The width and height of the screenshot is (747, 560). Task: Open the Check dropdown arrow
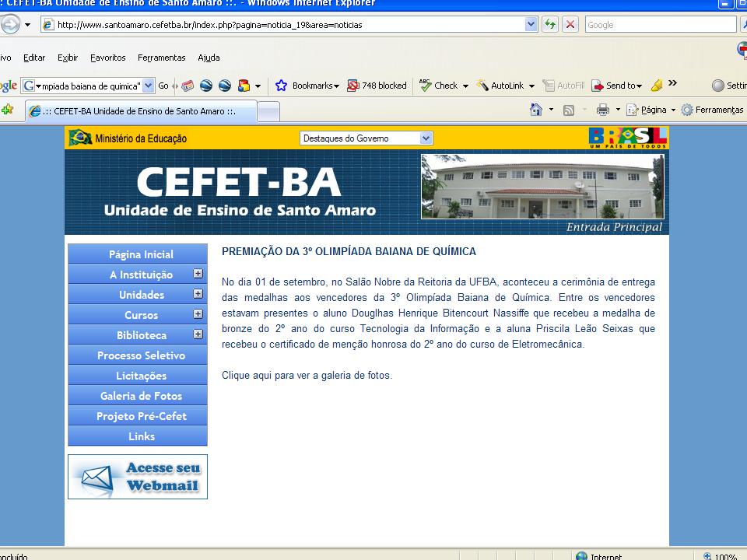tap(465, 86)
